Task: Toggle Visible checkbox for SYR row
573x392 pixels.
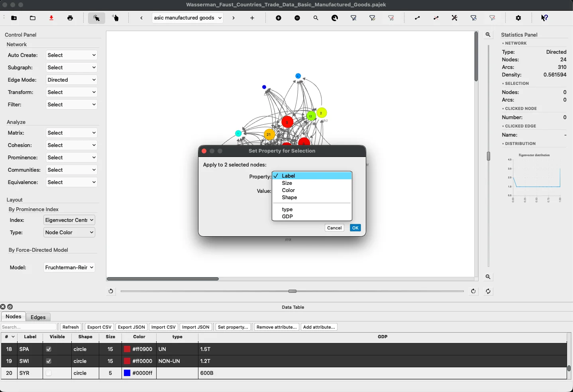Action: [49, 373]
